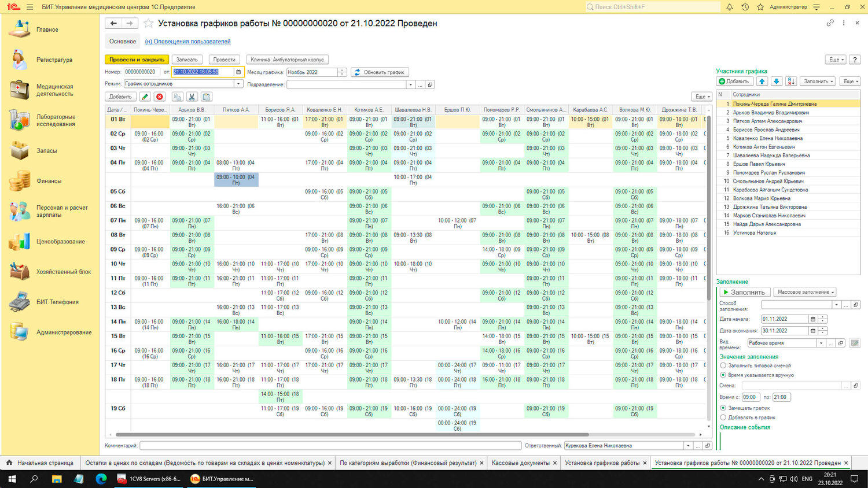Click the Комментарий input field

(x=330, y=446)
